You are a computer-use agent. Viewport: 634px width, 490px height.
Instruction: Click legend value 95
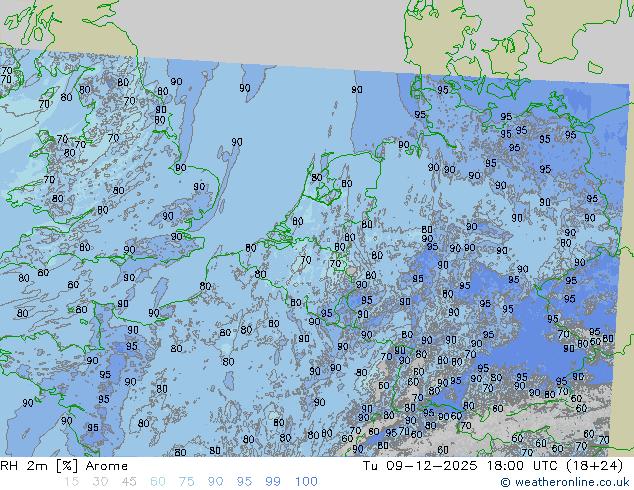[x=244, y=482]
